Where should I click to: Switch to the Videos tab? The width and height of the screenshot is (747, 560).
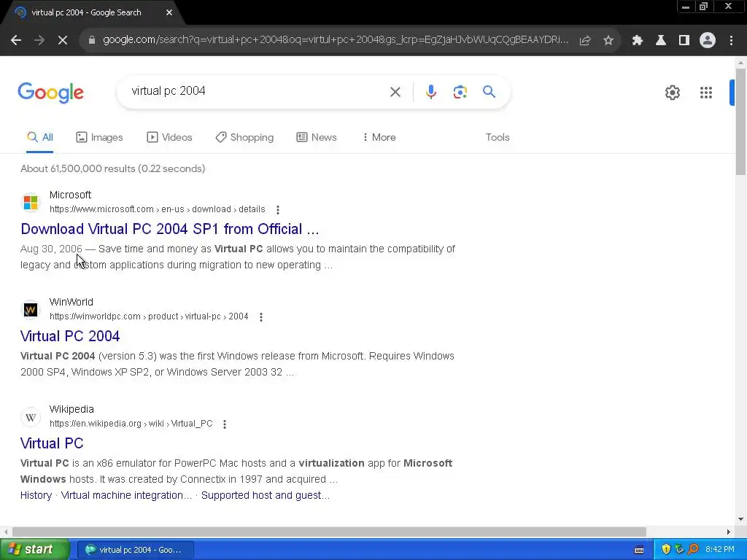169,137
